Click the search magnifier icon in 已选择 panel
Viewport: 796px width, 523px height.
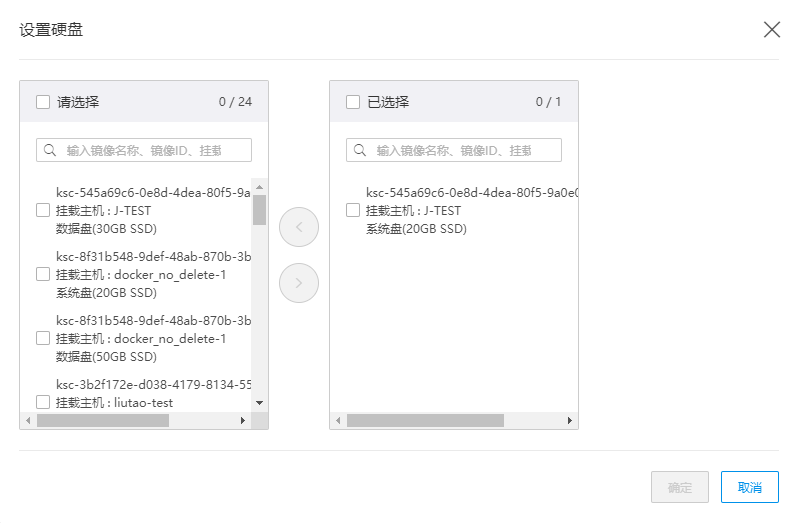click(360, 150)
